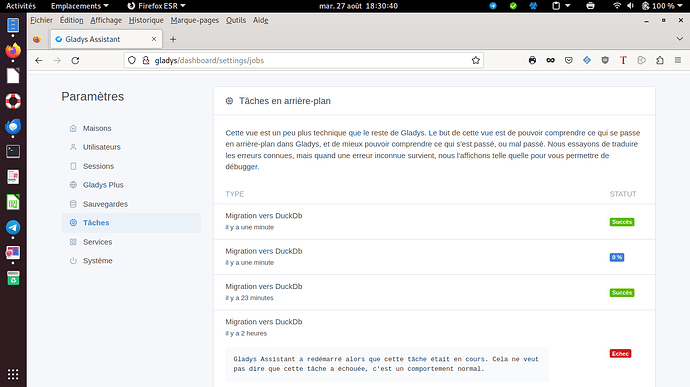The width and height of the screenshot is (690, 387).
Task: Open the pinned Firefox tab
Action: (x=37, y=39)
